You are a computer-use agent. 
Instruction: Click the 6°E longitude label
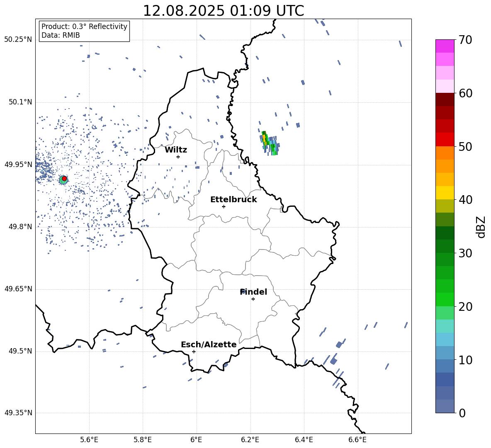[196, 440]
